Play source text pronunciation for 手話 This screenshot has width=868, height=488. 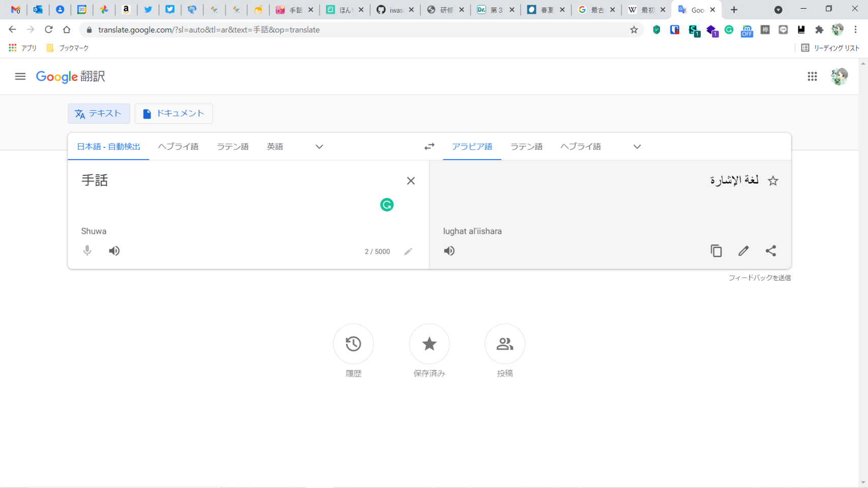coord(114,251)
